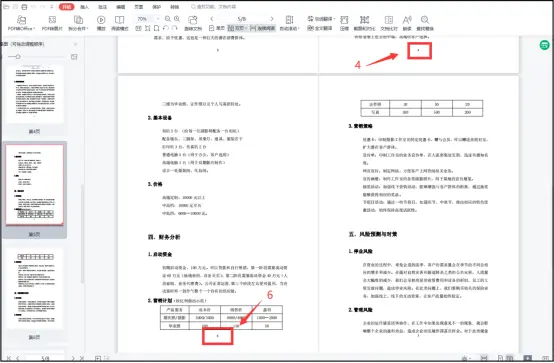Open the 划词翻译 (word translate) dropdown
Viewport: 554px width, 363px height.
[x=321, y=19]
